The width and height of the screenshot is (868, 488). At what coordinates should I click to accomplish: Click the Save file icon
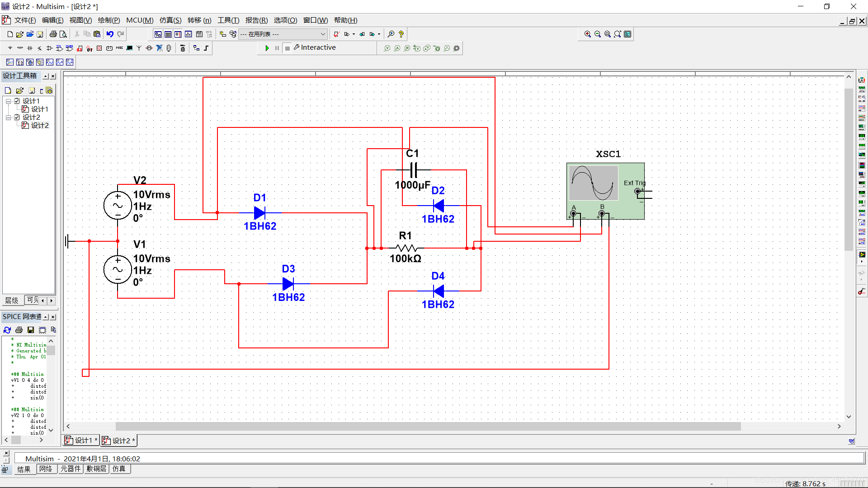(40, 34)
